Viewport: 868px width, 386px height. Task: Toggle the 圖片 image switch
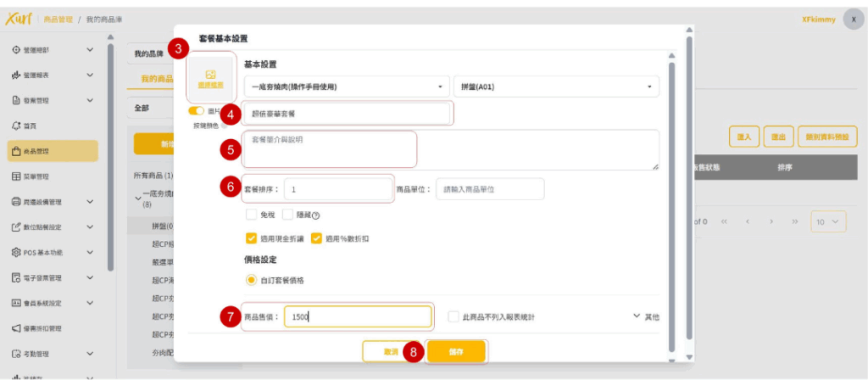click(196, 111)
